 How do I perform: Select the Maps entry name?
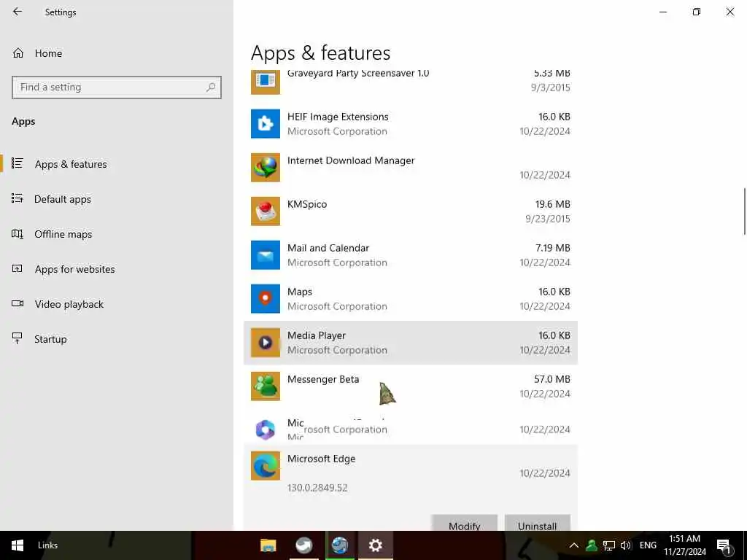click(300, 292)
